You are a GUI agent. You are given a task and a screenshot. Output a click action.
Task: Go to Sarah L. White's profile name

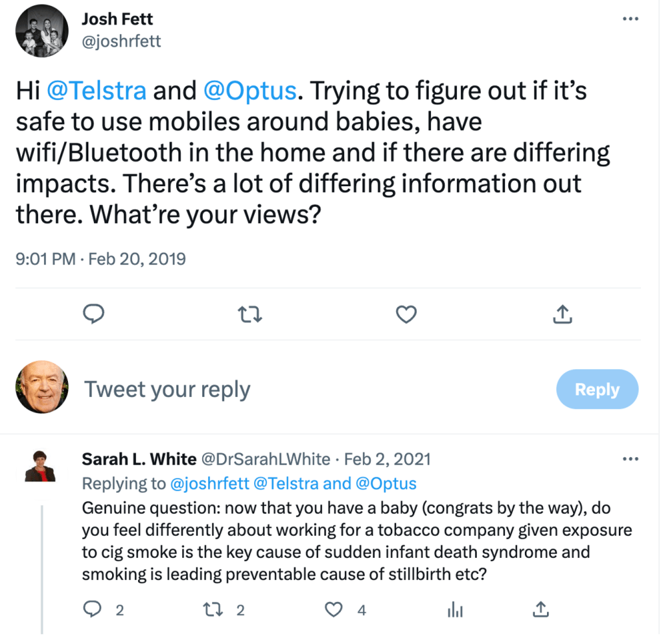(139, 460)
